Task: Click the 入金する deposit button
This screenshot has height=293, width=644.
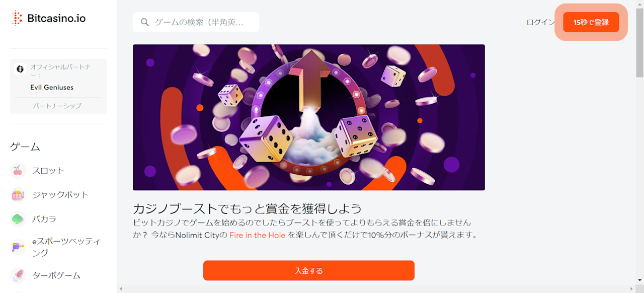Action: 309,270
